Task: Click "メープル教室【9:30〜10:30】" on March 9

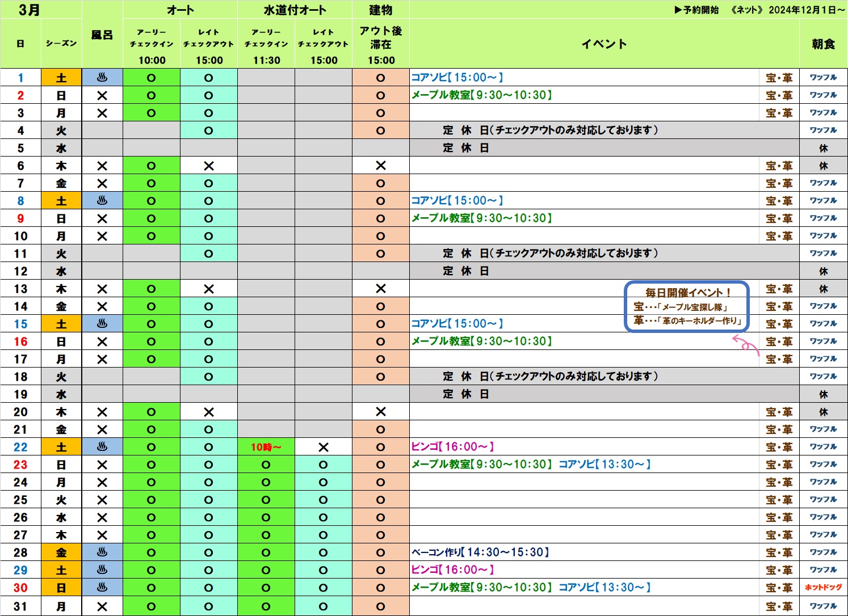Action: coord(482,218)
